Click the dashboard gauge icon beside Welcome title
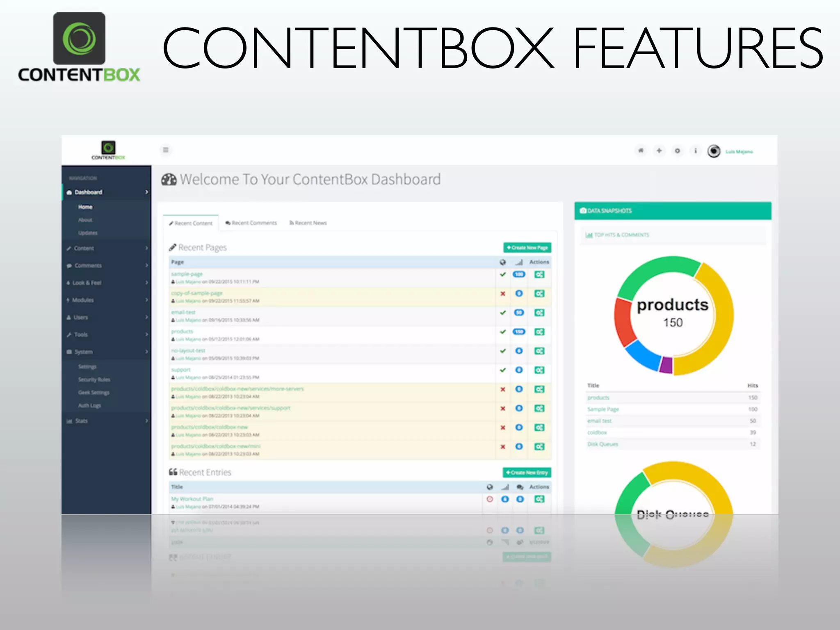The width and height of the screenshot is (840, 630). (169, 180)
